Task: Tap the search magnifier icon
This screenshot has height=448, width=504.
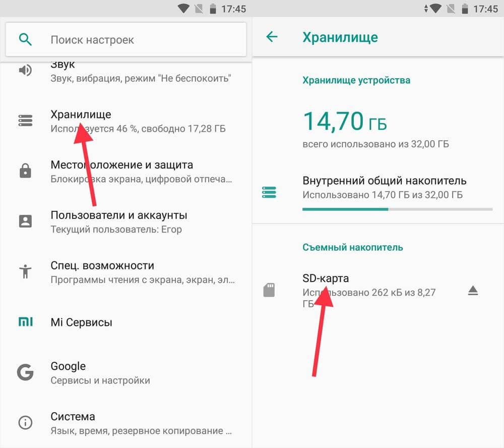Action: [x=25, y=39]
